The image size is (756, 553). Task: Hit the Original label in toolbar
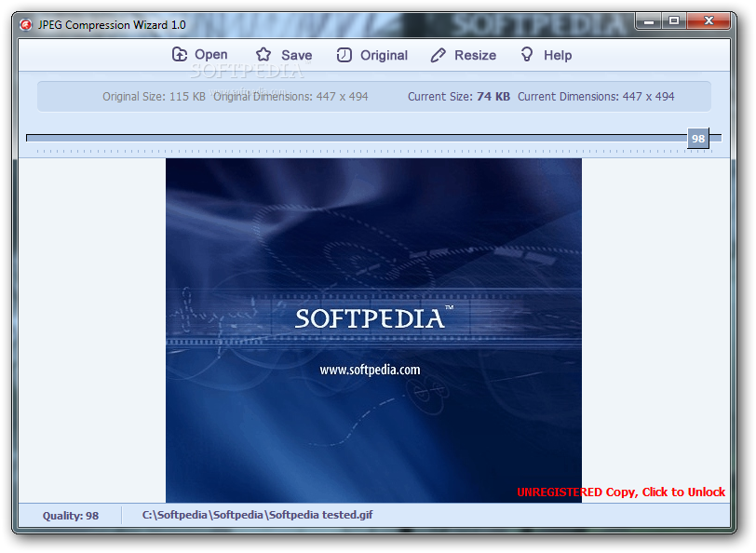384,56
